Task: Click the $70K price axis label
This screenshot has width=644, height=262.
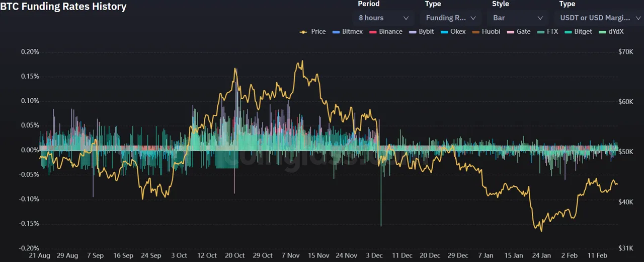Action: pos(626,52)
